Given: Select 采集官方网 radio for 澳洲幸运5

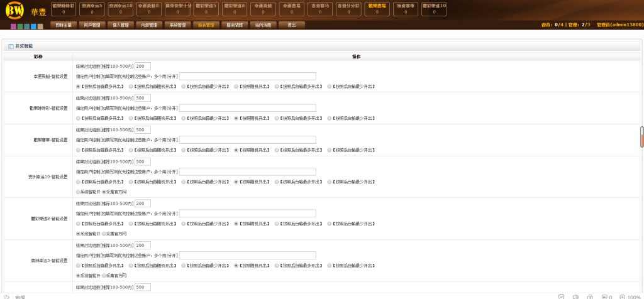Looking at the screenshot, I should [x=104, y=275].
